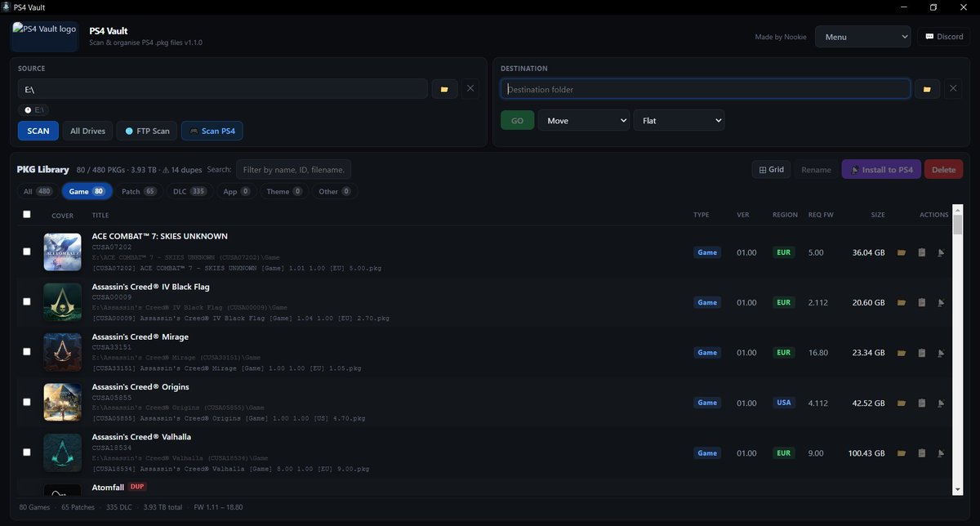Focus the Destination folder field
The height and width of the screenshot is (526, 980).
coord(706,89)
